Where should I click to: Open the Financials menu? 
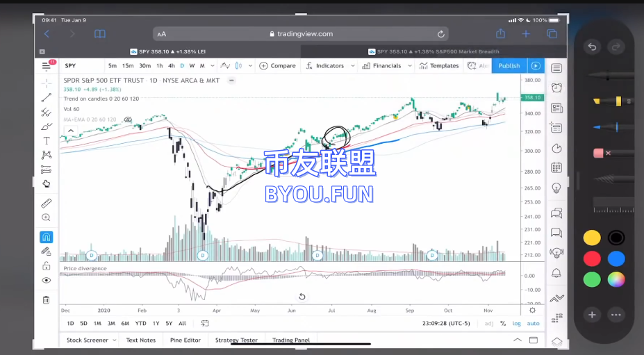tap(382, 66)
